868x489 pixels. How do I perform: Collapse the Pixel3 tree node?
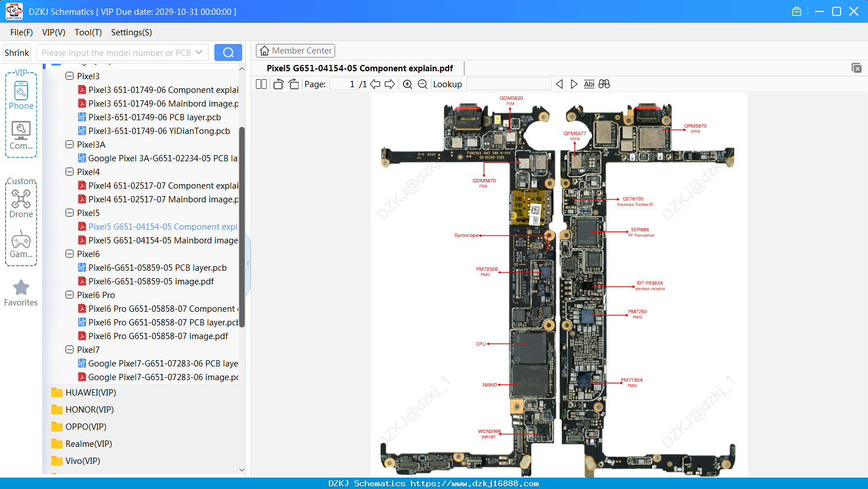tap(70, 76)
